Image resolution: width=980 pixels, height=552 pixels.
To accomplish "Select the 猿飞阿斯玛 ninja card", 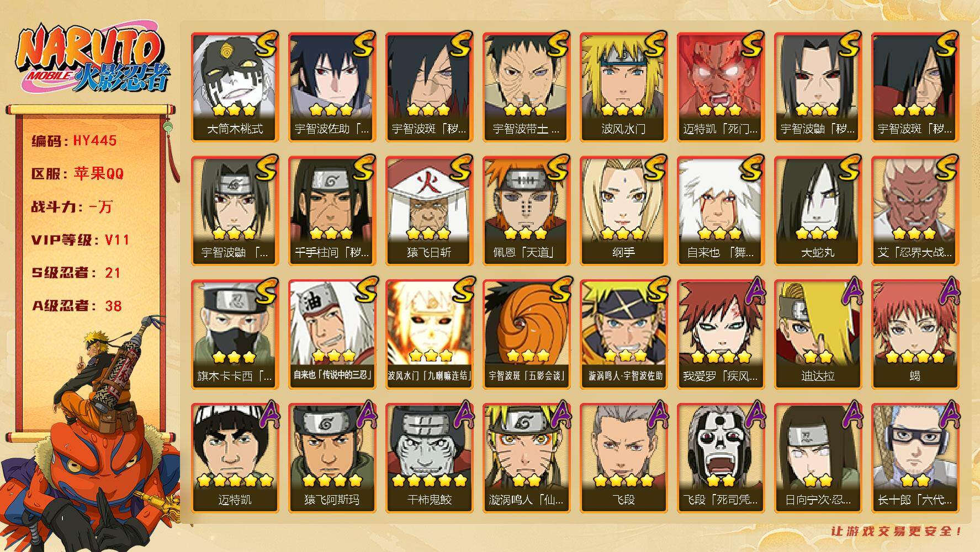I will coord(332,458).
